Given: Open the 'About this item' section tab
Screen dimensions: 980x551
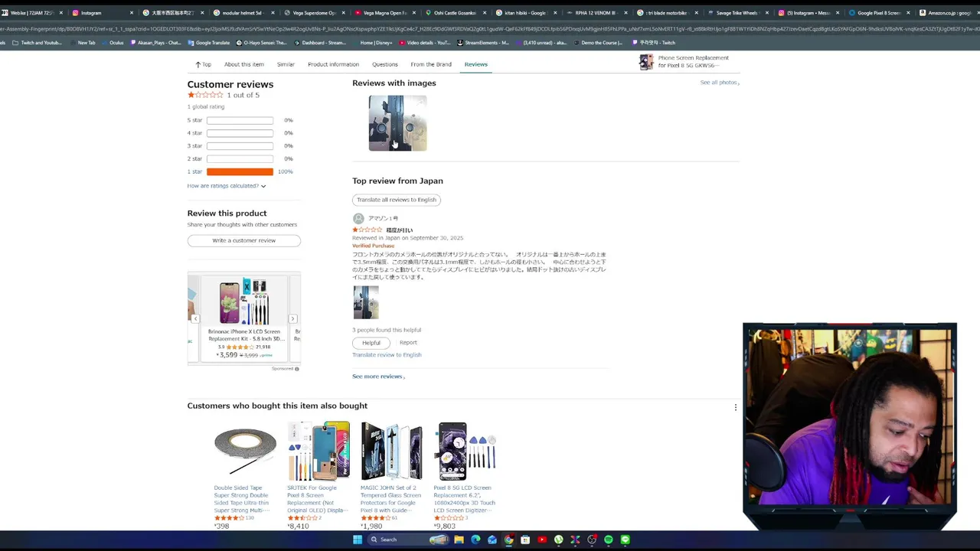Looking at the screenshot, I should tap(244, 64).
